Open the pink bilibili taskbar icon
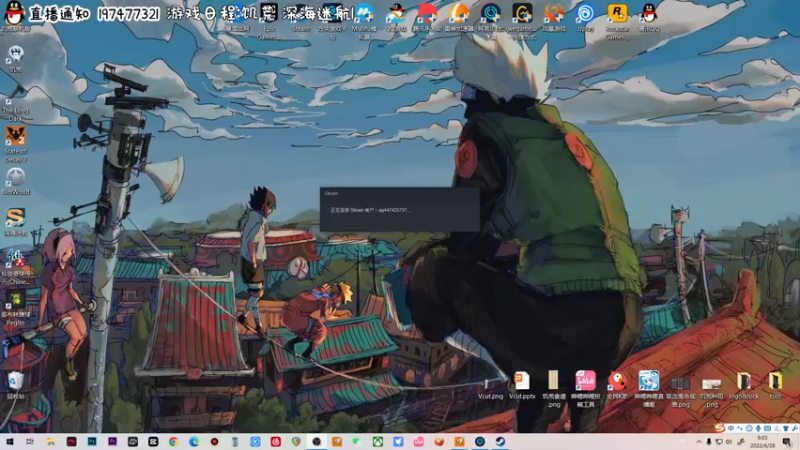 tap(418, 442)
